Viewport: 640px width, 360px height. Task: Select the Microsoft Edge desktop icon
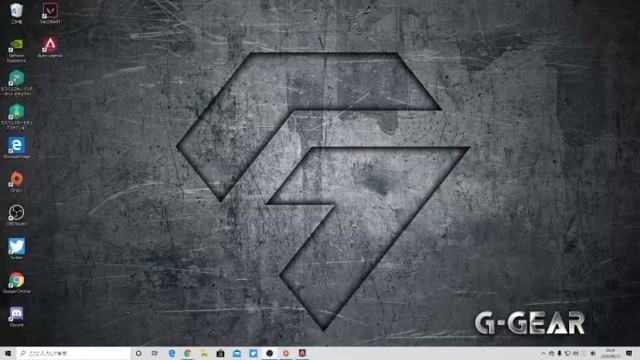point(16,148)
